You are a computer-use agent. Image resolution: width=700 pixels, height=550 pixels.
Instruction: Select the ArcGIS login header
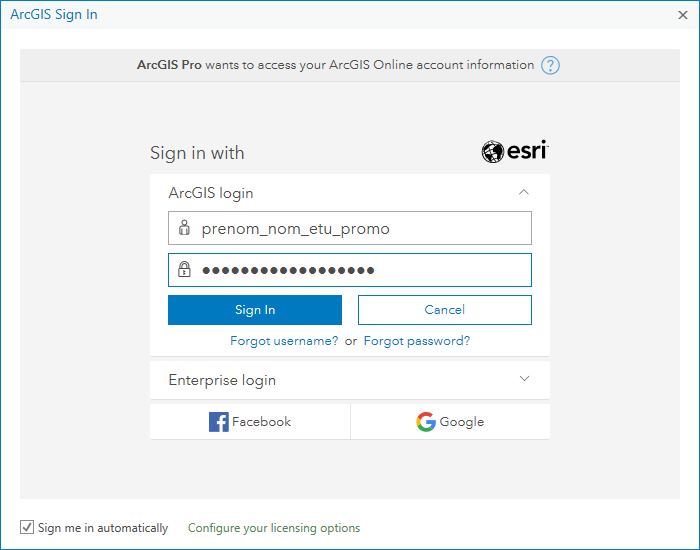coord(350,193)
